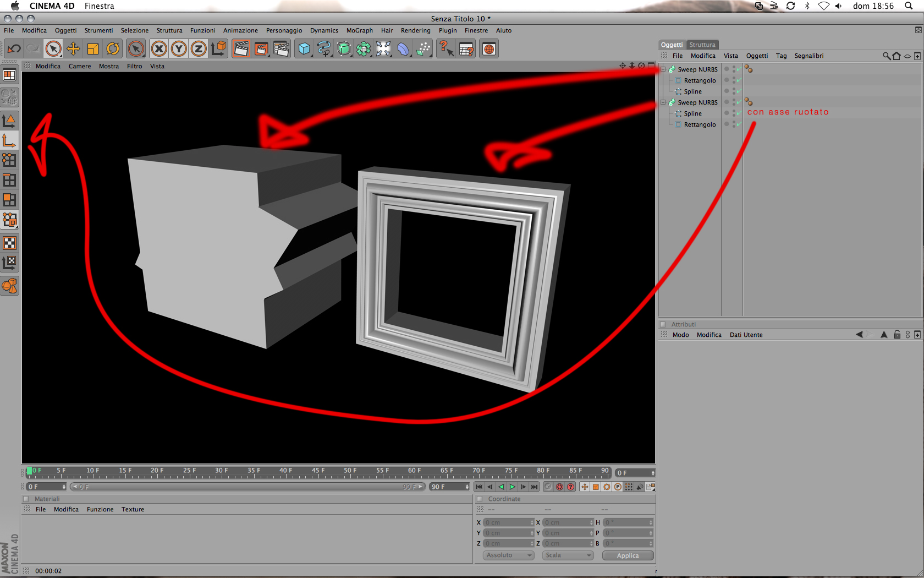Image resolution: width=924 pixels, height=578 pixels.
Task: Lock the Y axis toggle
Action: point(179,49)
